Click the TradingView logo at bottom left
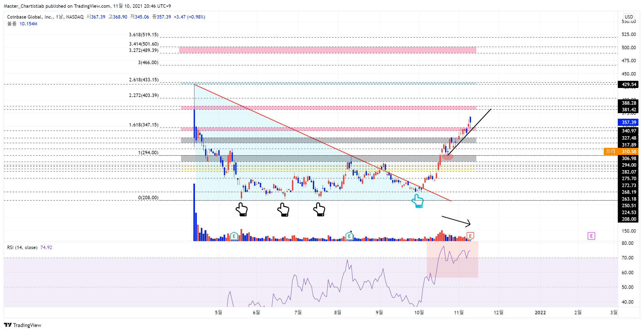This screenshot has width=644, height=332. tap(23, 325)
